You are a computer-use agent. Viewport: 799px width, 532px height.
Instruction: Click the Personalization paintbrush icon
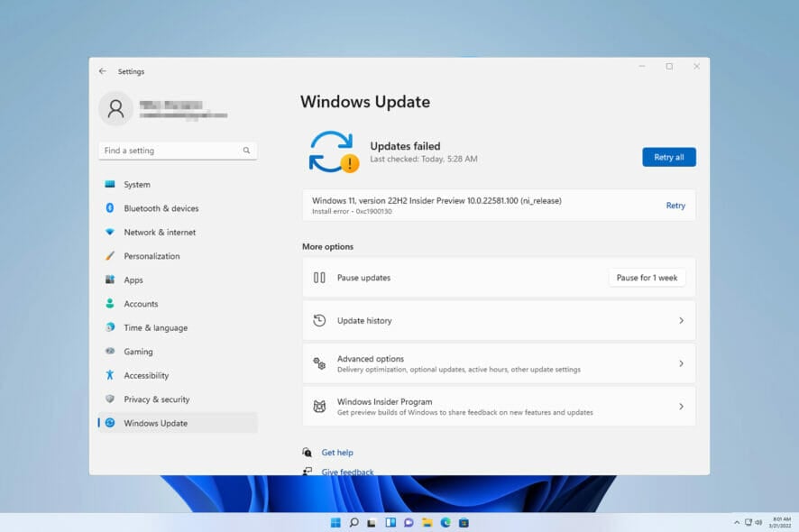[x=112, y=256]
